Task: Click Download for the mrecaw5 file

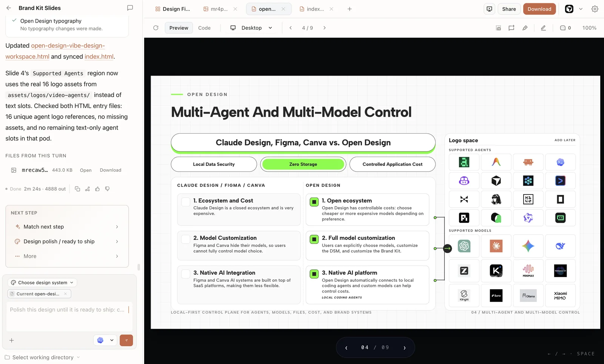Action: point(110,170)
